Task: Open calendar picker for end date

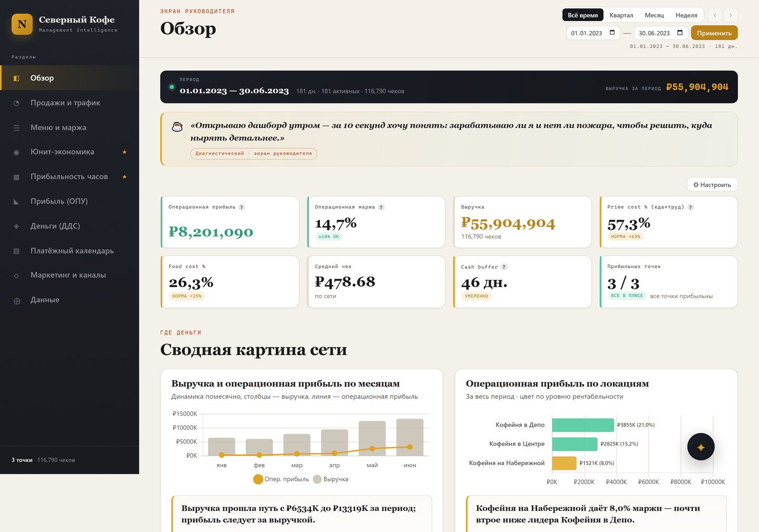Action: pos(680,33)
